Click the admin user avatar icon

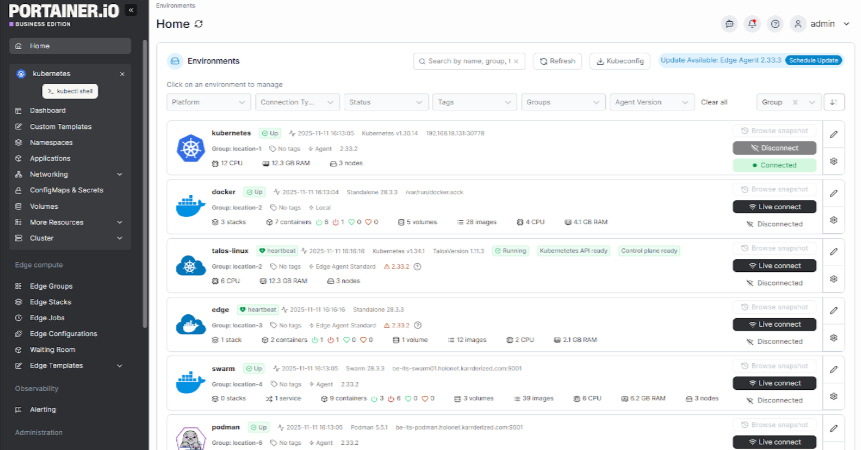click(798, 24)
